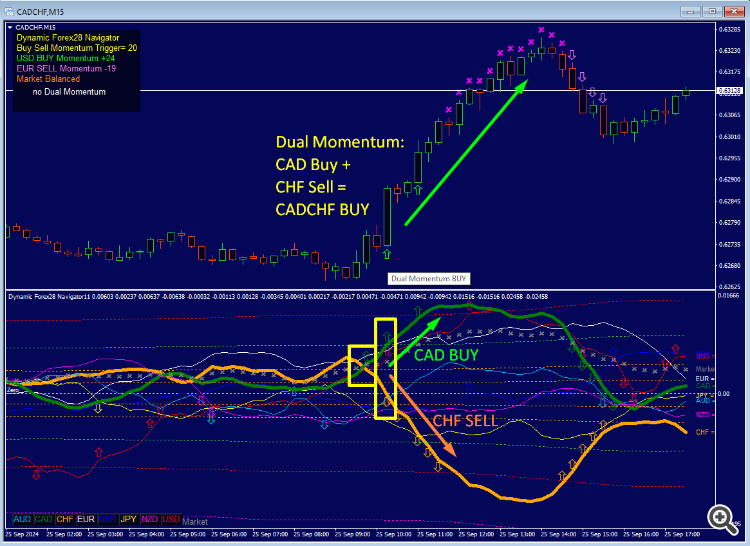Click the '25 Sep 10:00' time axis label

(x=394, y=535)
